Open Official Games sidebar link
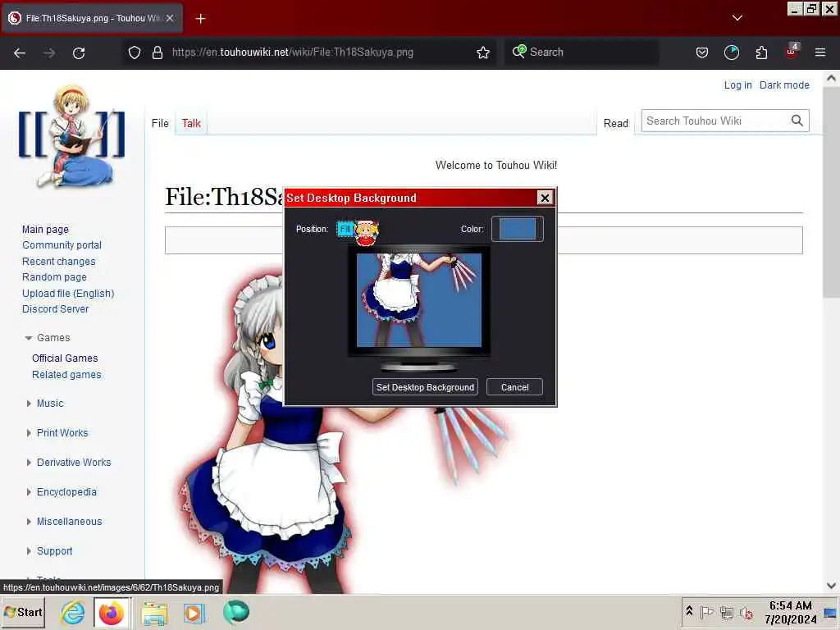 coord(65,358)
